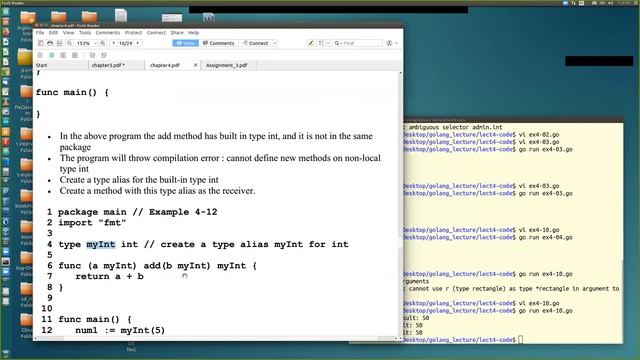Open the Comments menu
Screen dimensions: 640x360
(108, 33)
